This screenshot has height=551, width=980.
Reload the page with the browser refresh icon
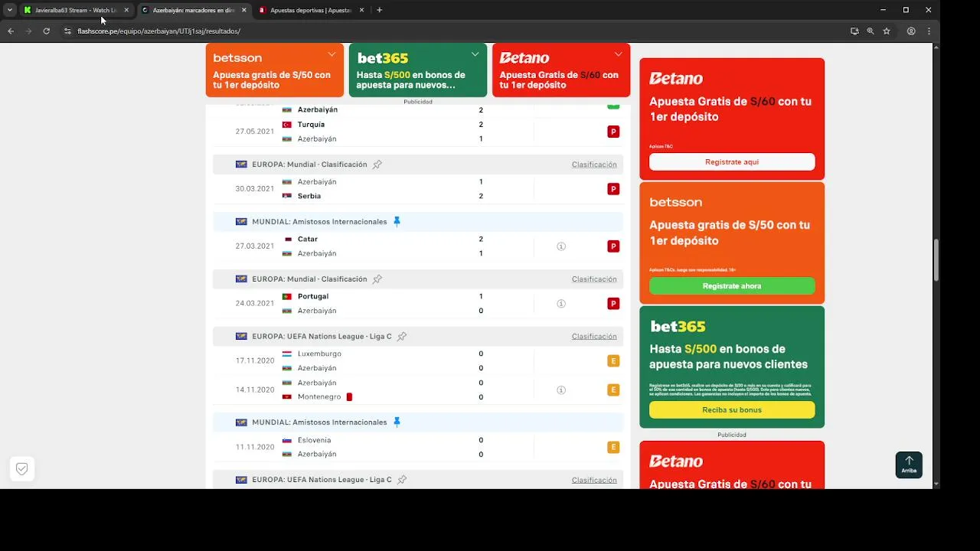tap(47, 31)
